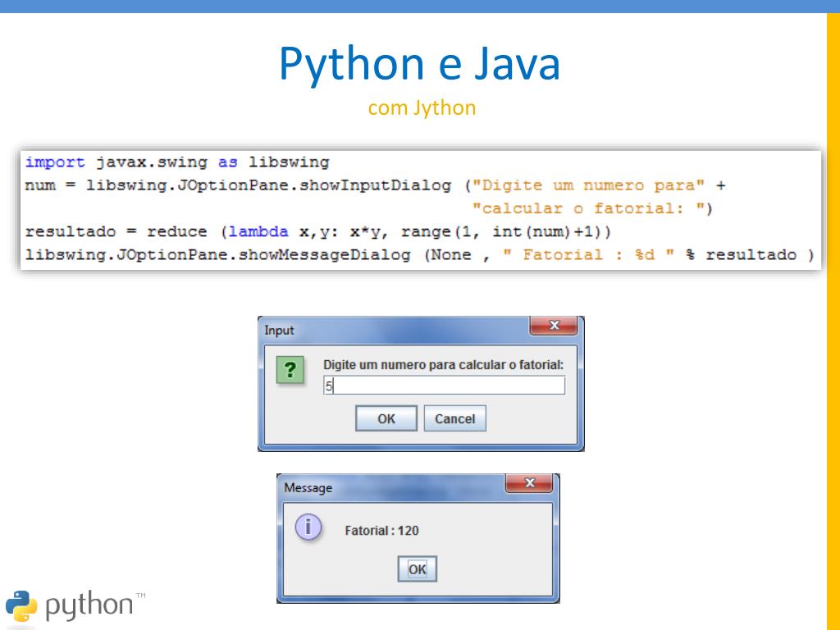Click the 'Python e Java' heading
840x630 pixels.
point(419,63)
